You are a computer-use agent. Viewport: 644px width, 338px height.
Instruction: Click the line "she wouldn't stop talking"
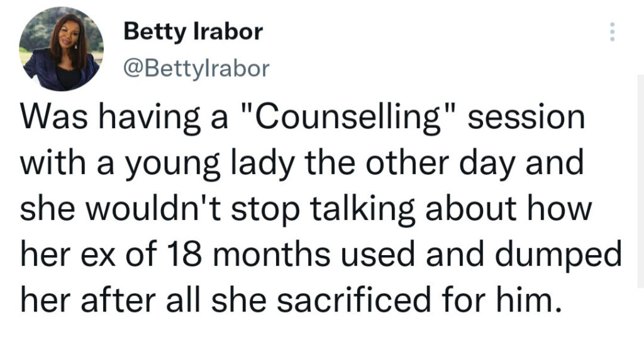(x=306, y=209)
